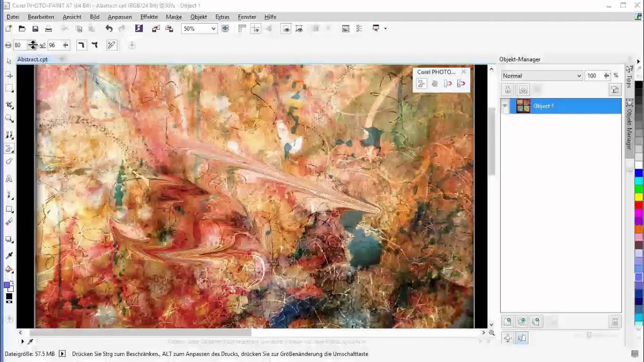
Task: Click the New Lens button
Action: [x=522, y=321]
